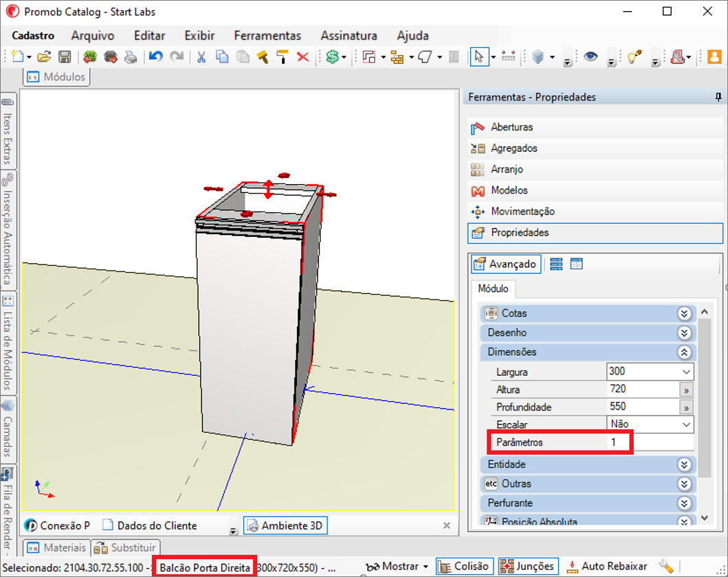Screen dimensions: 728x577
Task: Click the Save floppy disk icon
Action: [65, 57]
